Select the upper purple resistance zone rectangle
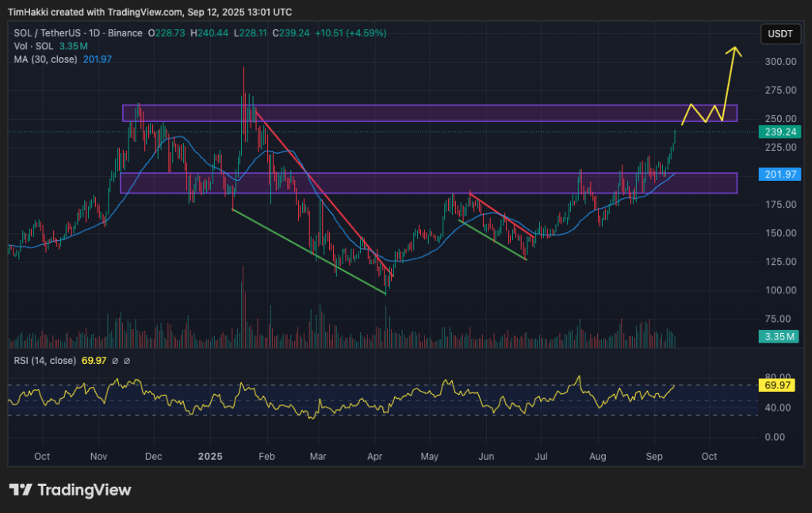This screenshot has height=513, width=812. [x=429, y=113]
